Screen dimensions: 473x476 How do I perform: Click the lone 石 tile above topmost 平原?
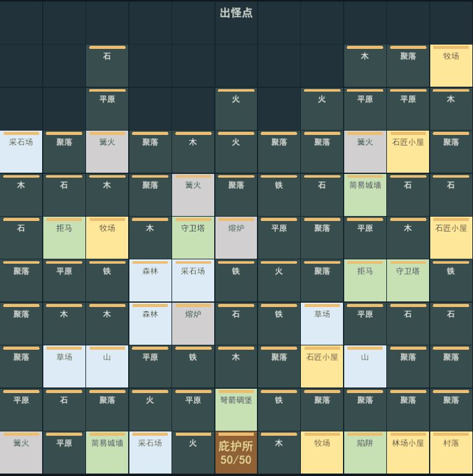(x=107, y=66)
